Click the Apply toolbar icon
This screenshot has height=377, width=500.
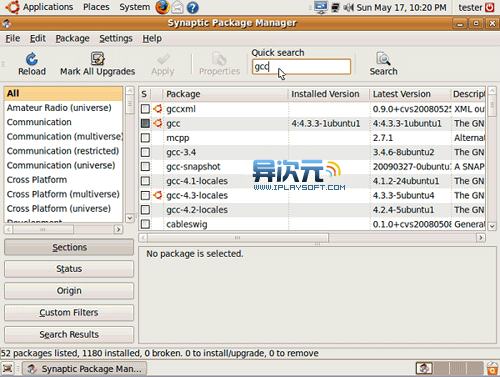pos(163,59)
